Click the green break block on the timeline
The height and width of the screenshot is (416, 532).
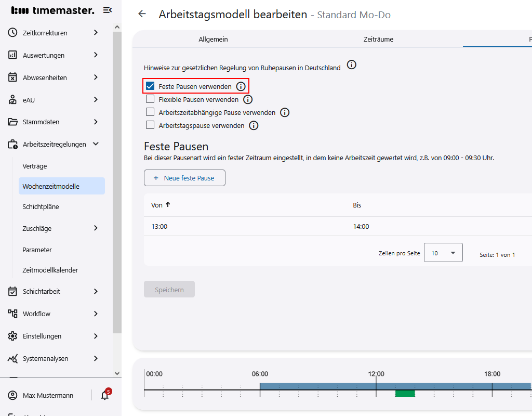click(405, 393)
